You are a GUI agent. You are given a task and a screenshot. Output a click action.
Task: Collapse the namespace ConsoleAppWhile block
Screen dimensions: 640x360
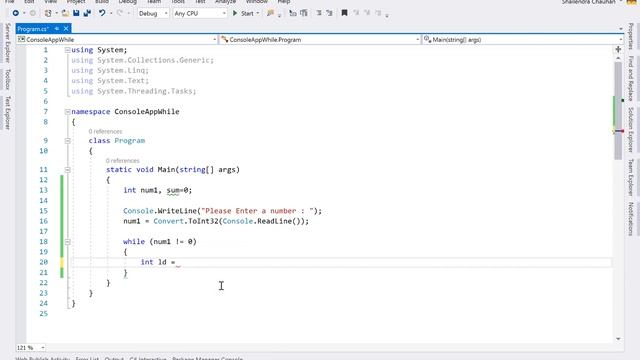point(67,111)
